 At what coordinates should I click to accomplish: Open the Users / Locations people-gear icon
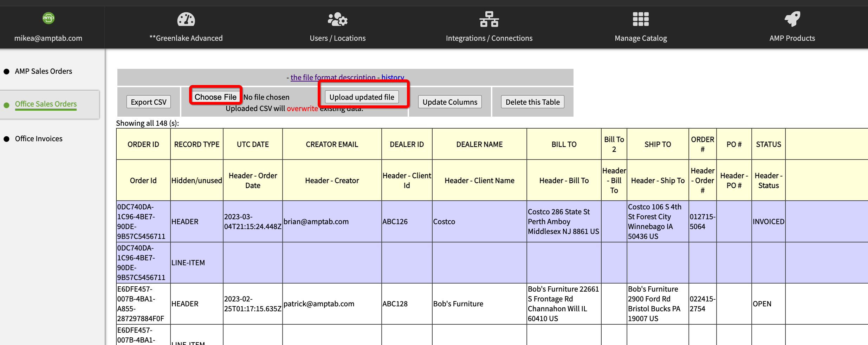[338, 19]
